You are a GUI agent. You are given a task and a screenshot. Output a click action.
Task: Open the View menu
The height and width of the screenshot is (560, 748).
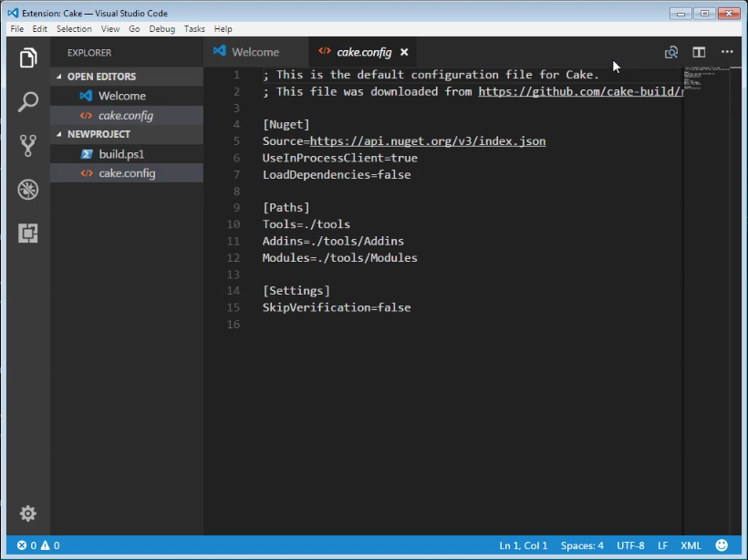(110, 28)
